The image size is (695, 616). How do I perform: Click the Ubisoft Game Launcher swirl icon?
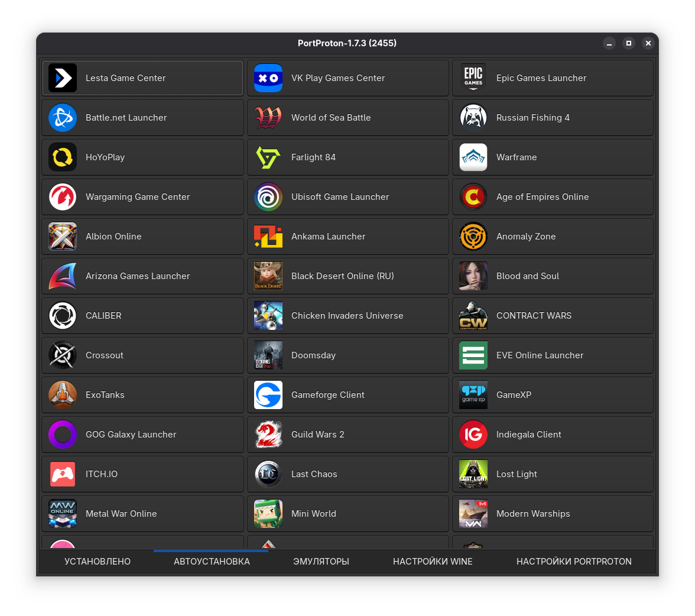tap(268, 197)
